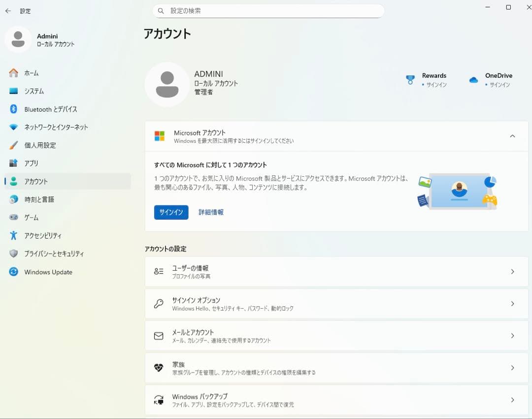This screenshot has width=532, height=419.
Task: Click the サインイン button
Action: [x=171, y=212]
